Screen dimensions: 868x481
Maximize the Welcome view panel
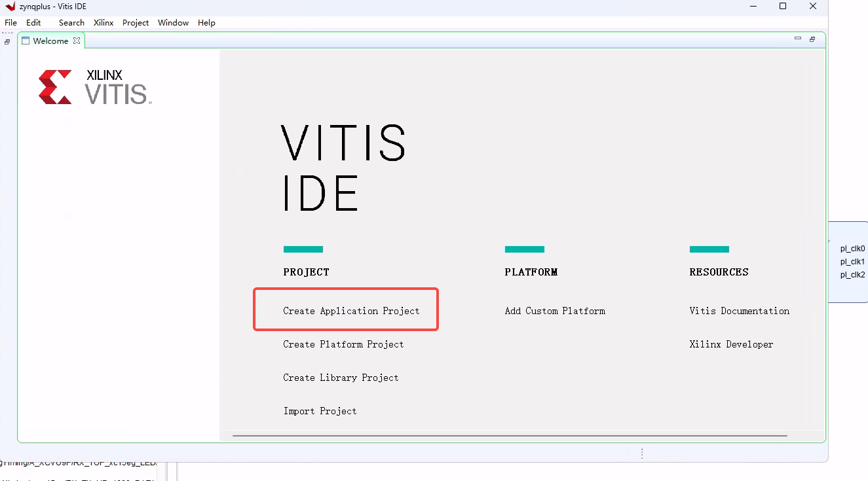[812, 39]
